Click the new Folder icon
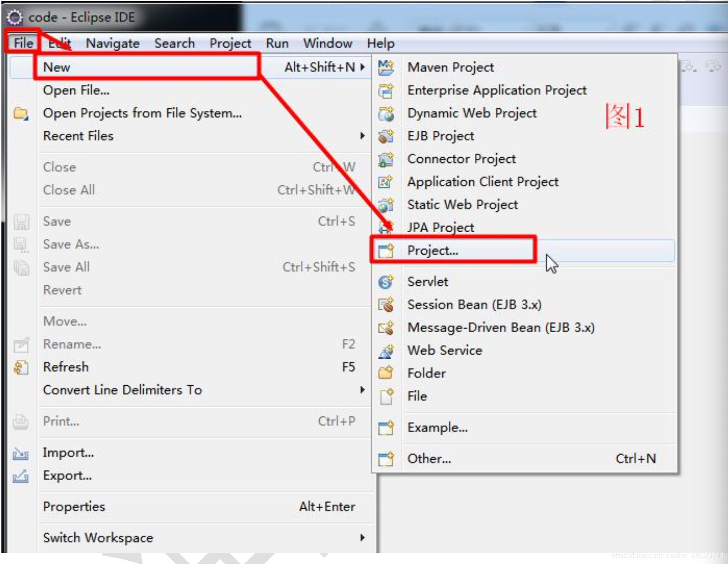The image size is (728, 564). (x=386, y=373)
